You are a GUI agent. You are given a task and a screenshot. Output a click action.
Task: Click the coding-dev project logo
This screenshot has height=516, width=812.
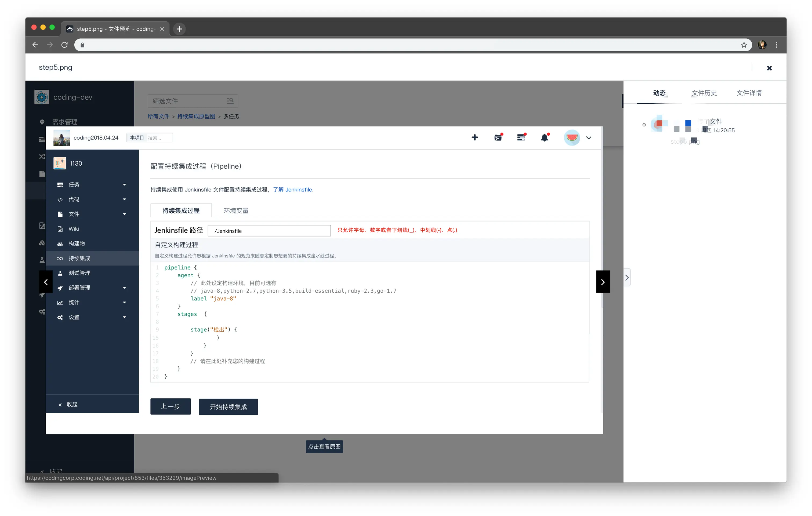tap(42, 97)
